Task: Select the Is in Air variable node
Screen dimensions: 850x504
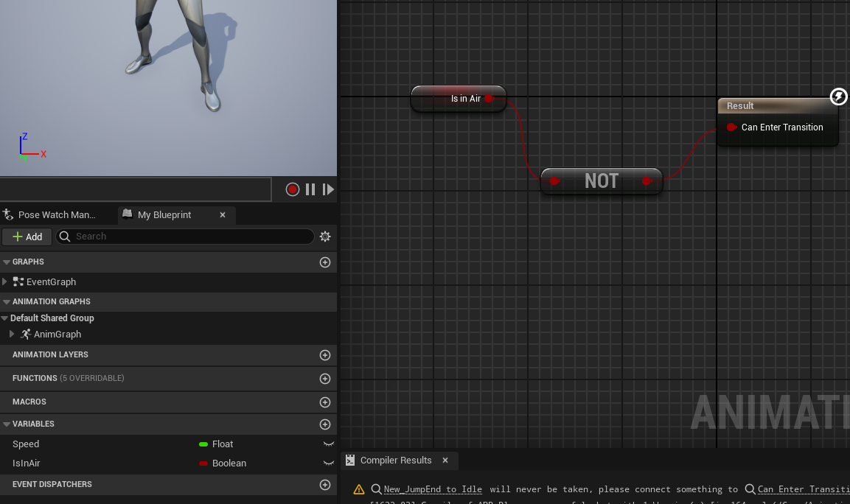Action: point(458,99)
